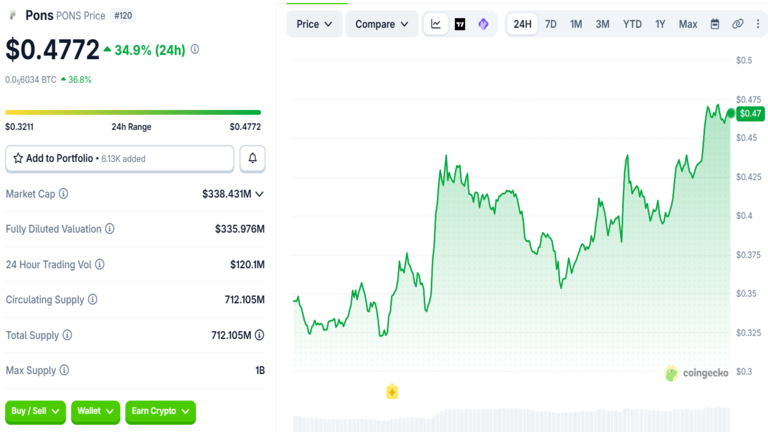Click the 36.8% BTC change text
The image size is (768, 432).
tap(80, 80)
